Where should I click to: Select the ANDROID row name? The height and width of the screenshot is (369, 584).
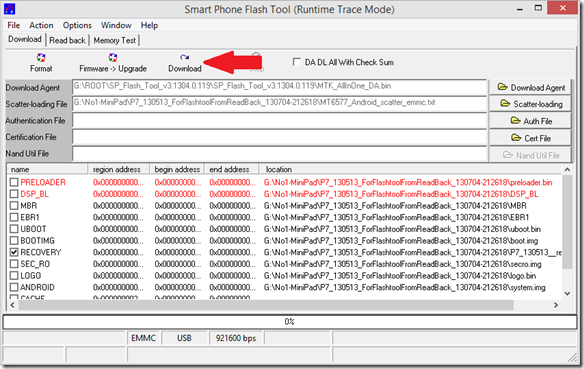point(37,287)
